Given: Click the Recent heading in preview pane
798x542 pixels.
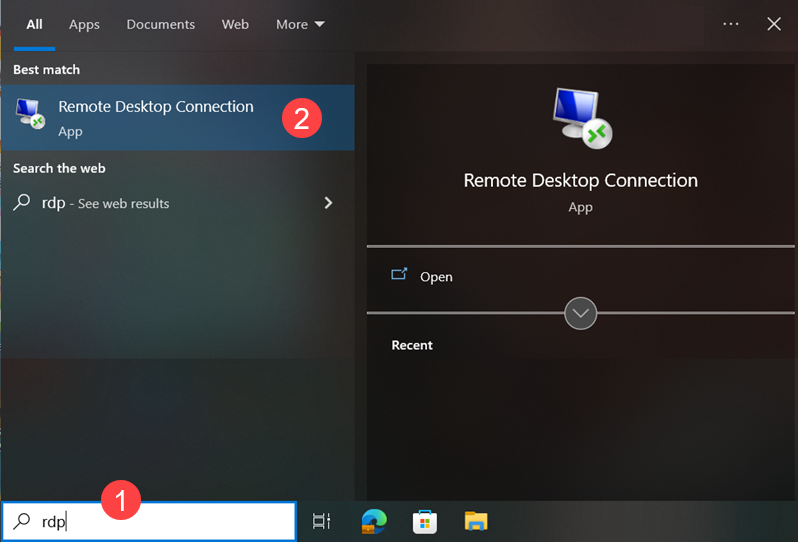Looking at the screenshot, I should (412, 345).
